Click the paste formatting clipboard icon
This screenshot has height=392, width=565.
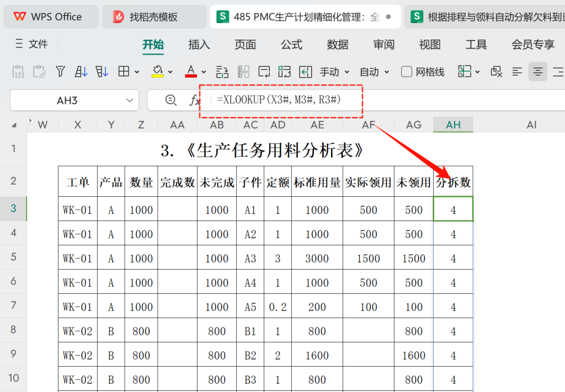(39, 72)
